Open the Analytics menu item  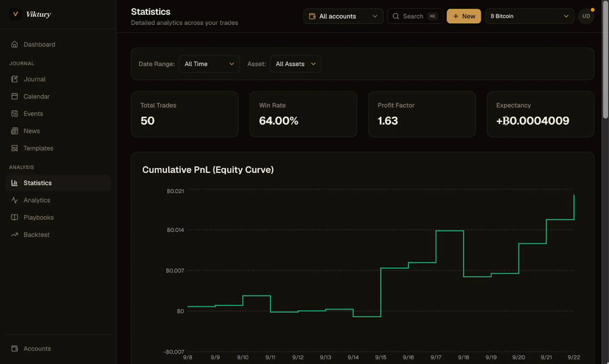pos(58,200)
